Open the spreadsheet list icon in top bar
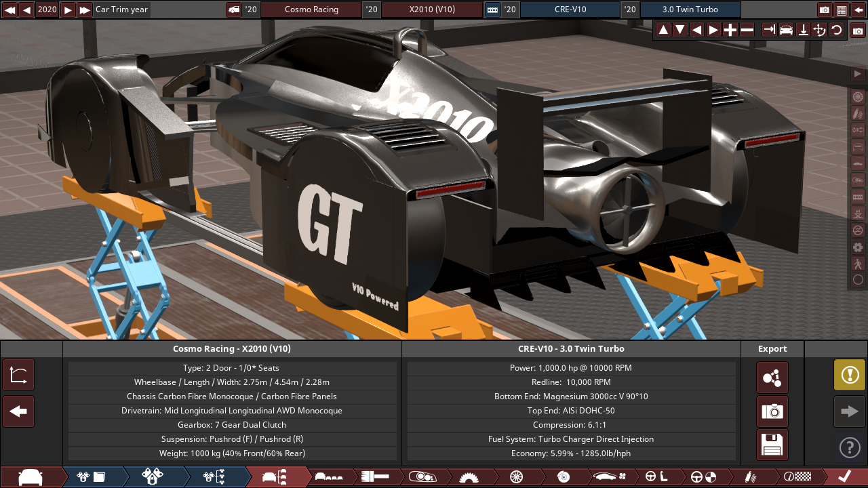 pyautogui.click(x=842, y=9)
